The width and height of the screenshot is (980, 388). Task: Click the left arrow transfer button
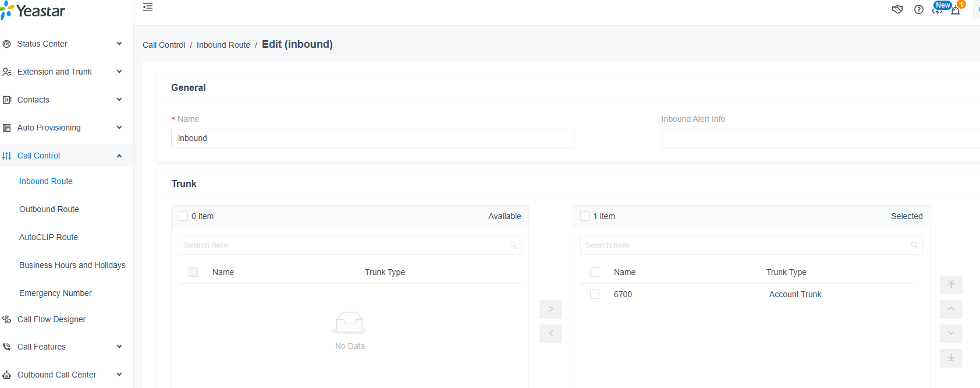click(x=551, y=334)
